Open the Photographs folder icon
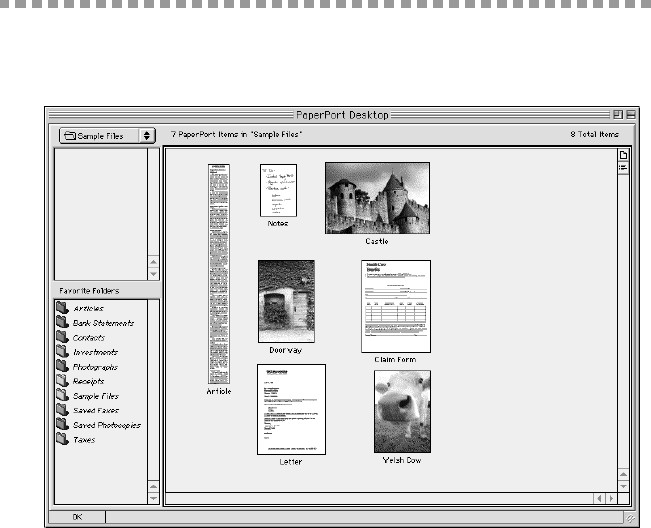 pyautogui.click(x=63, y=366)
